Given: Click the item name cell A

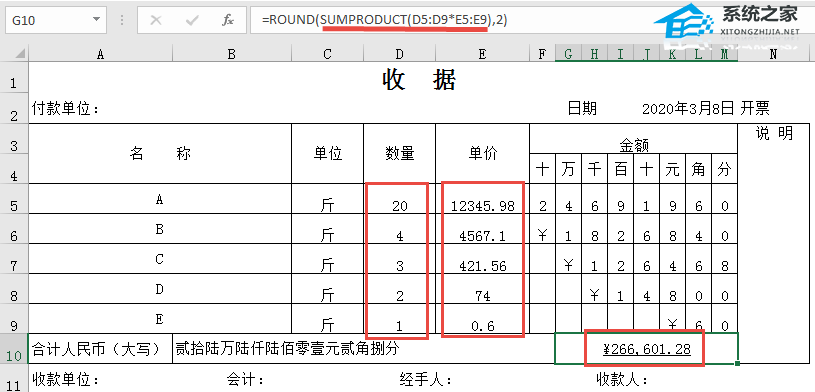Looking at the screenshot, I should pos(160,199).
